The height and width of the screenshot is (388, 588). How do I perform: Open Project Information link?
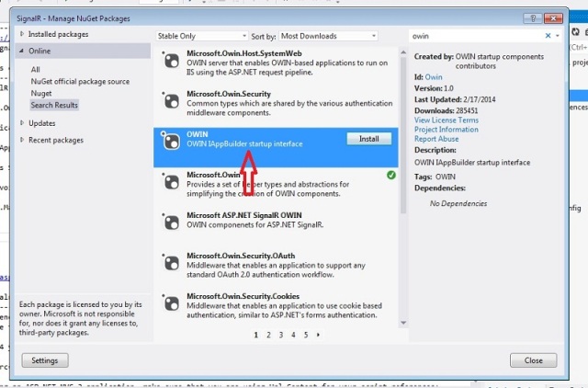coord(447,130)
